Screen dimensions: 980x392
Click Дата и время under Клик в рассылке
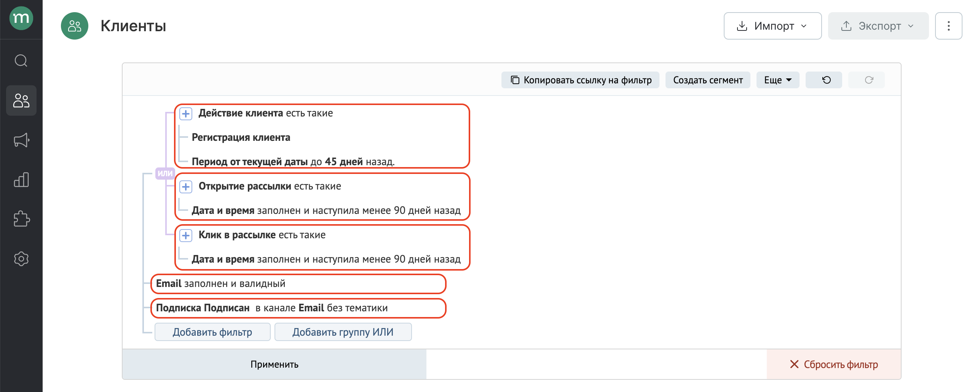(326, 259)
